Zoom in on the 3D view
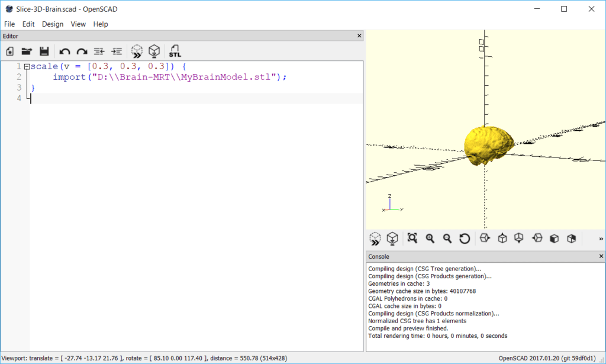This screenshot has height=364, width=606. [x=430, y=239]
